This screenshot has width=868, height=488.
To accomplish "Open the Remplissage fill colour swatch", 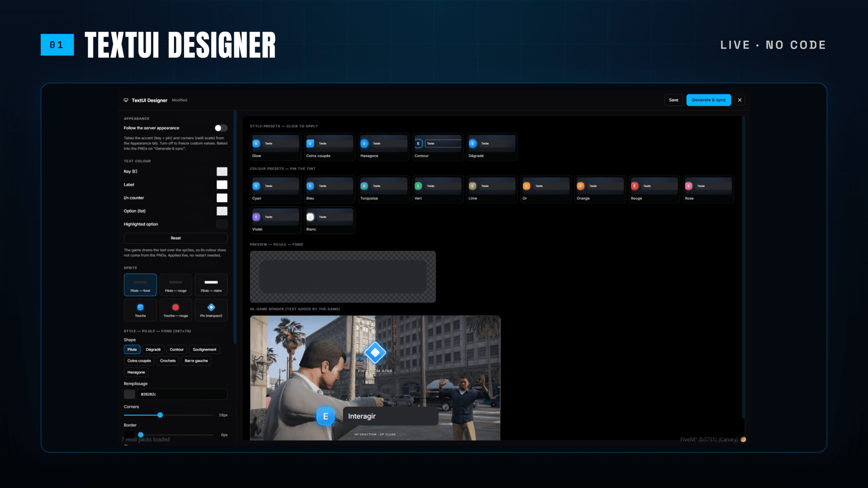I will click(129, 394).
